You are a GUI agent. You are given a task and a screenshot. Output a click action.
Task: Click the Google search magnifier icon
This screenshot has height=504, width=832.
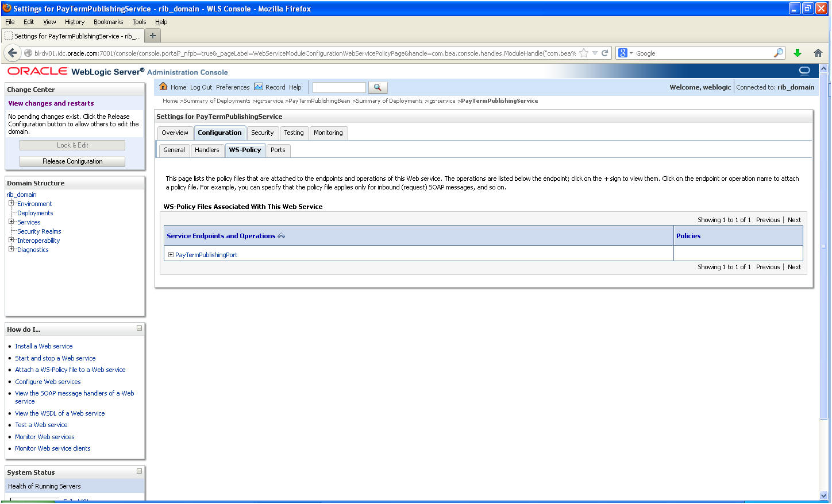click(779, 53)
